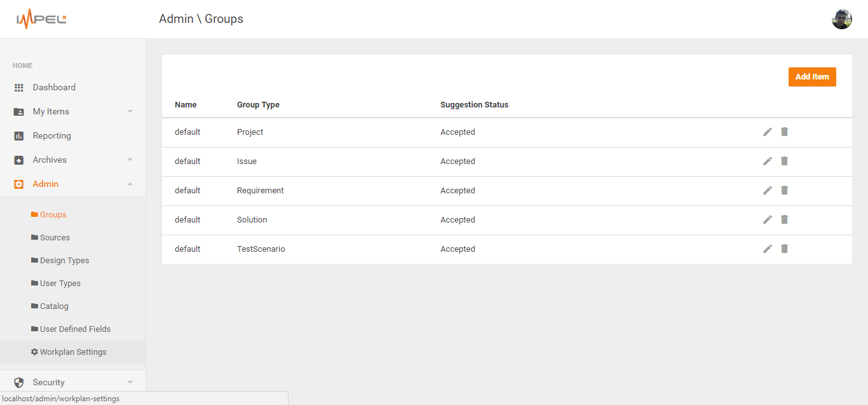868x405 pixels.
Task: Click the Group Type column header
Action: click(258, 105)
